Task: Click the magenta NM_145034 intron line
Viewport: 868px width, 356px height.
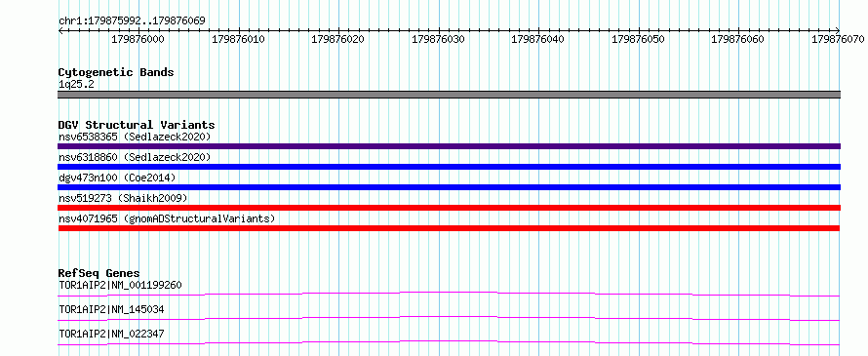Action: coord(449,318)
